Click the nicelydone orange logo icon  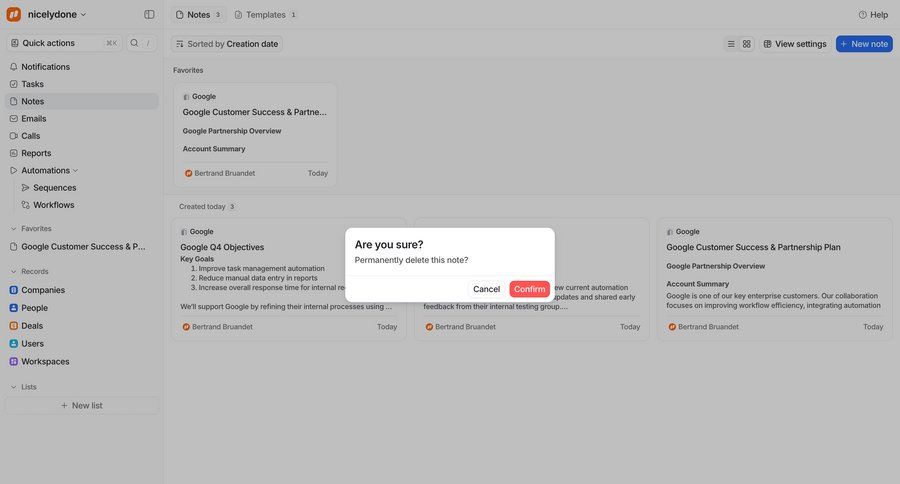(14, 14)
